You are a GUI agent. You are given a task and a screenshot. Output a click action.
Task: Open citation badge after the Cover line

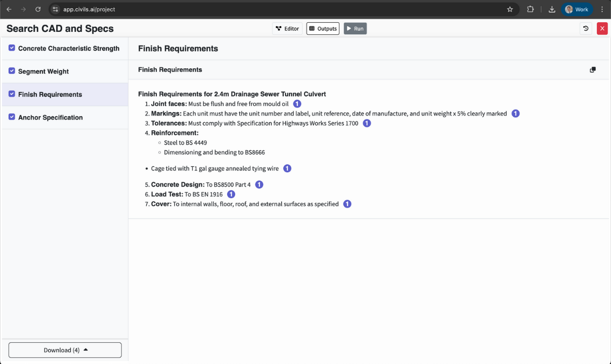coord(347,204)
